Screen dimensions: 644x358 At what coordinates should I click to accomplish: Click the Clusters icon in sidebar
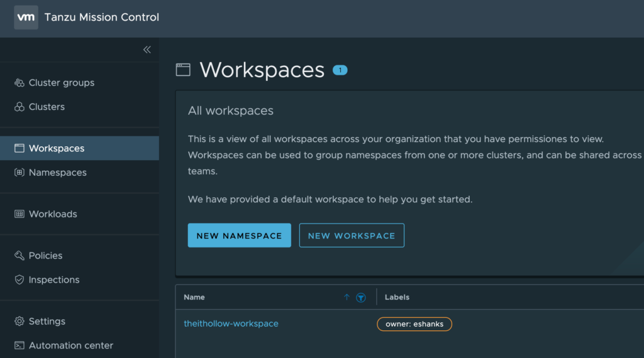click(x=19, y=107)
